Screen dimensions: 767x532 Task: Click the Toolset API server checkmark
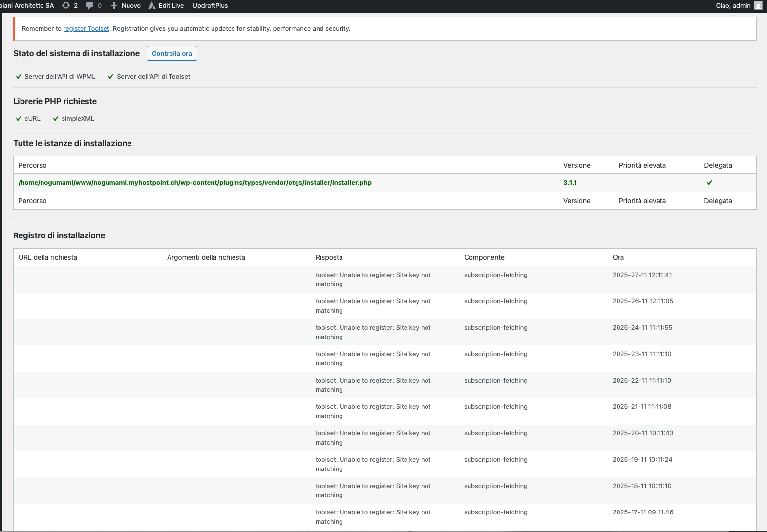110,77
